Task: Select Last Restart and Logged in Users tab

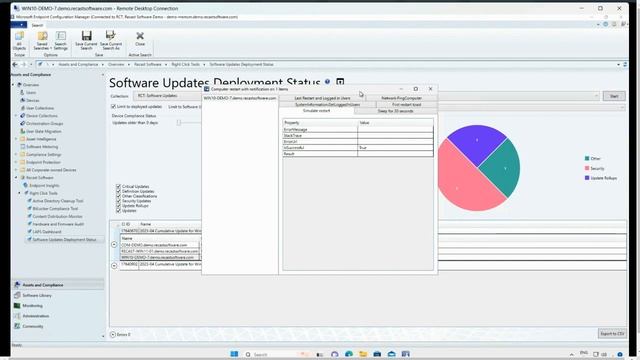Action: (x=322, y=98)
